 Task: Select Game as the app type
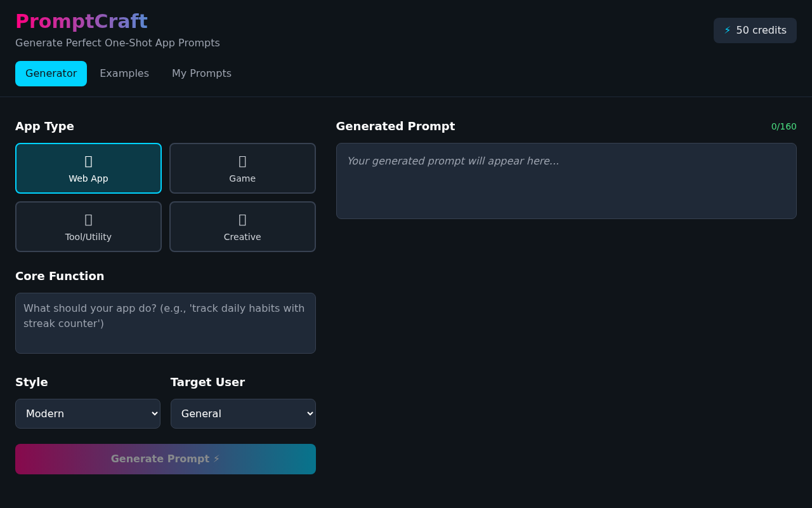click(x=242, y=168)
